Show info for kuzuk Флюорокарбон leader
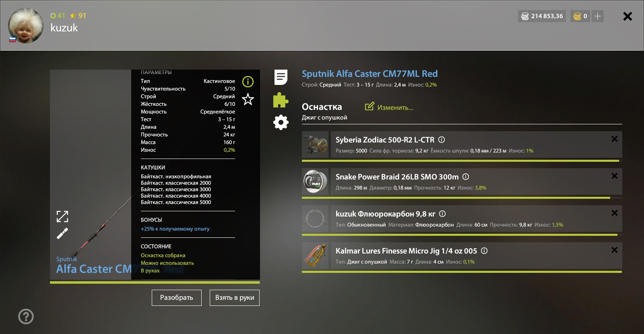The width and height of the screenshot is (644, 334). (442, 214)
